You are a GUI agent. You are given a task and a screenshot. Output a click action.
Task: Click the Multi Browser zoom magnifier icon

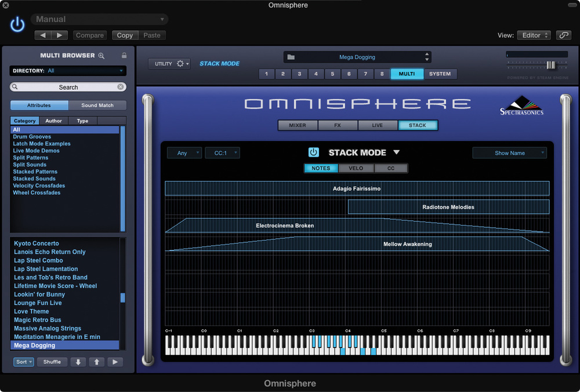(101, 56)
